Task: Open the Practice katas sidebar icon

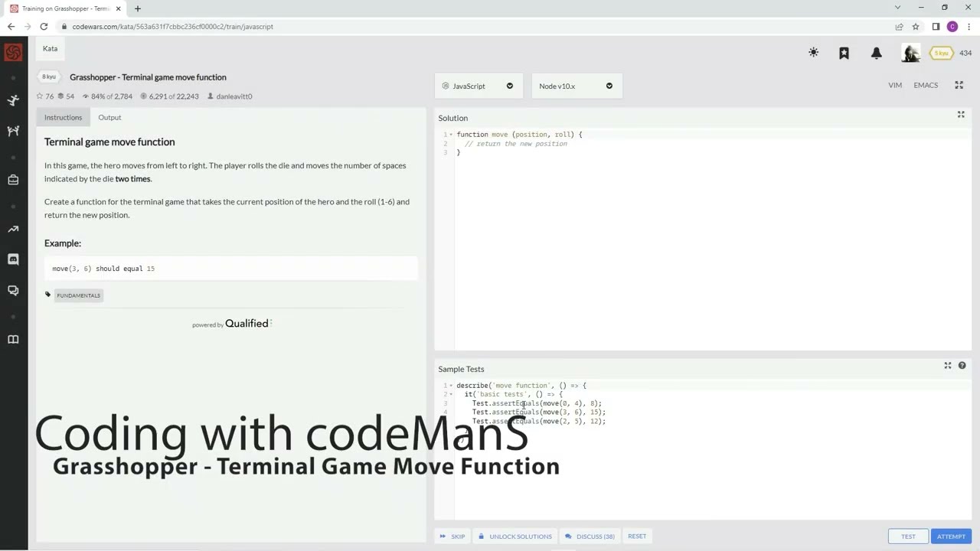Action: (x=13, y=100)
